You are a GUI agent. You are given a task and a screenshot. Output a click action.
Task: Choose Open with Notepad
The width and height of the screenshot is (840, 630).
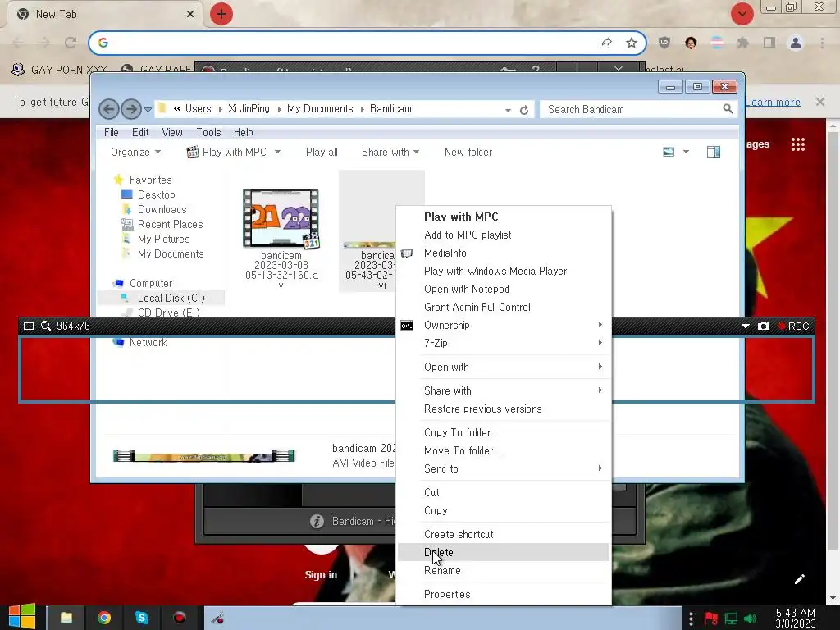(504, 290)
